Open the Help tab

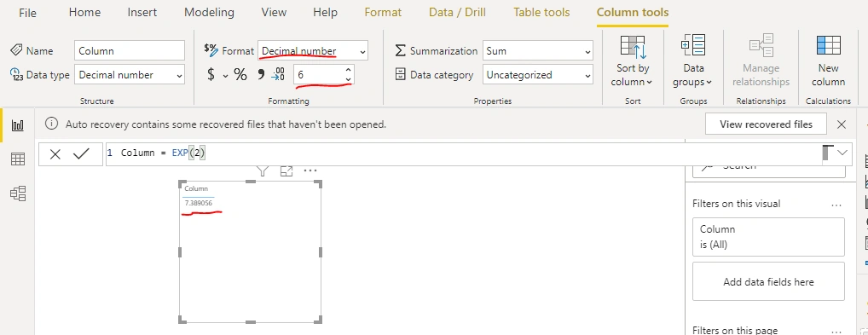pos(326,12)
